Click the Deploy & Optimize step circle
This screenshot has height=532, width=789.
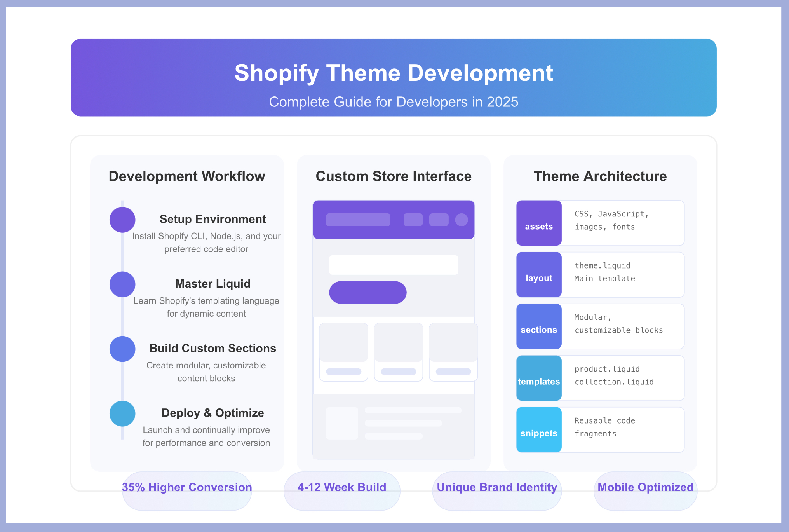(x=122, y=413)
